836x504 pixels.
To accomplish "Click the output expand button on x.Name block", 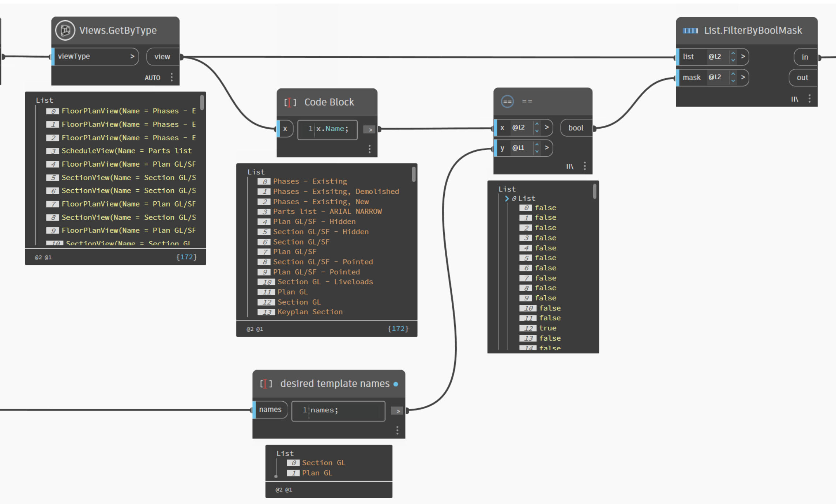I will click(x=369, y=129).
